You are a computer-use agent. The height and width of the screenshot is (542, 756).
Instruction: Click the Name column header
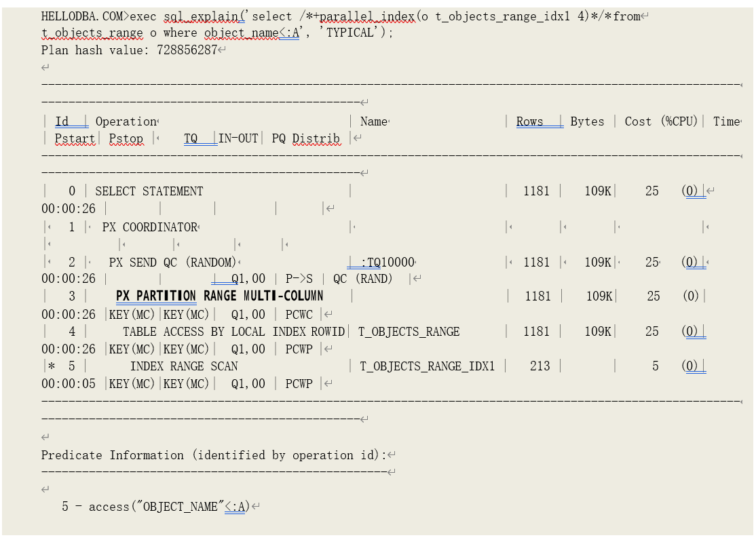click(x=373, y=121)
